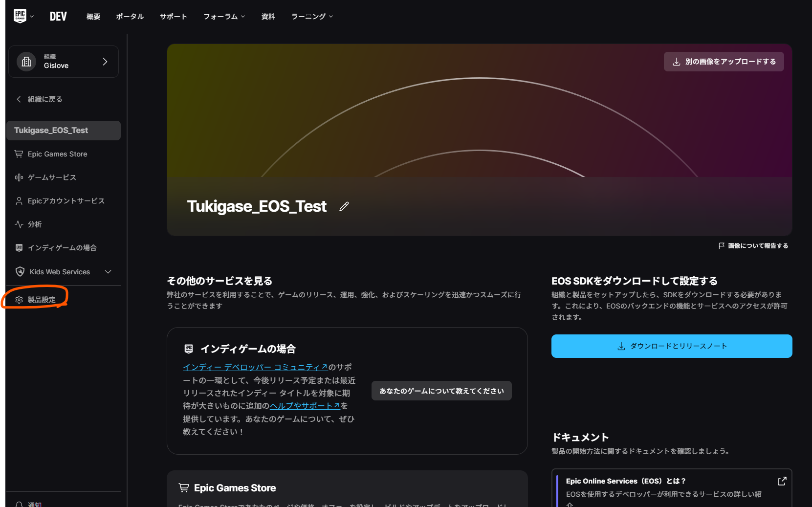This screenshot has height=507, width=812.
Task: Open the ポータル menu item
Action: (130, 17)
